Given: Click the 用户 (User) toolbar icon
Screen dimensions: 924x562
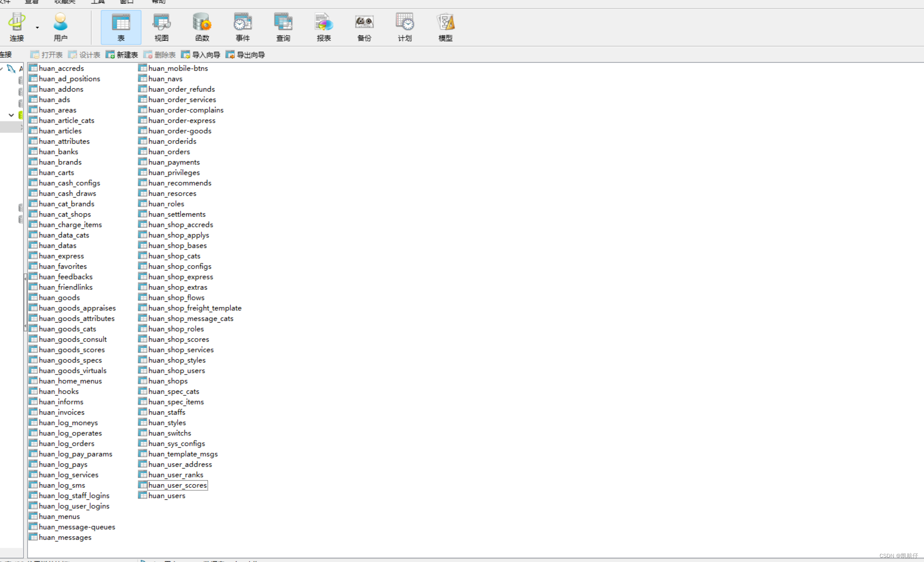Looking at the screenshot, I should click(x=60, y=27).
